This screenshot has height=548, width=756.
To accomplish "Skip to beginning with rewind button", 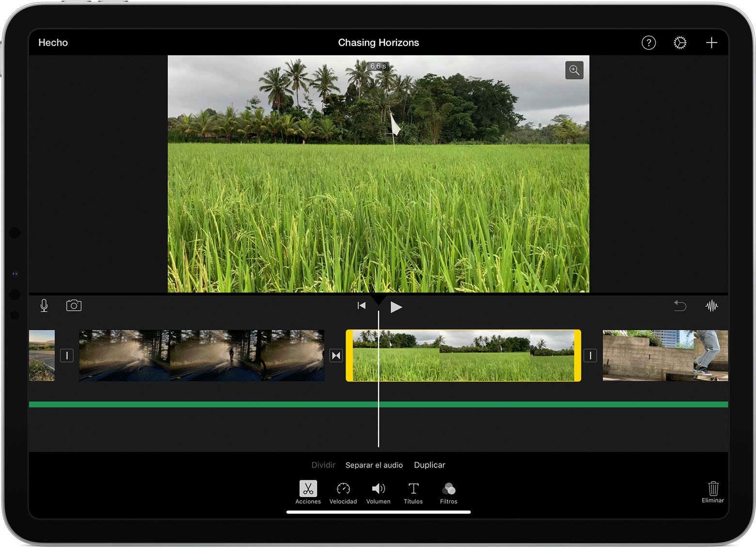I will coord(362,306).
